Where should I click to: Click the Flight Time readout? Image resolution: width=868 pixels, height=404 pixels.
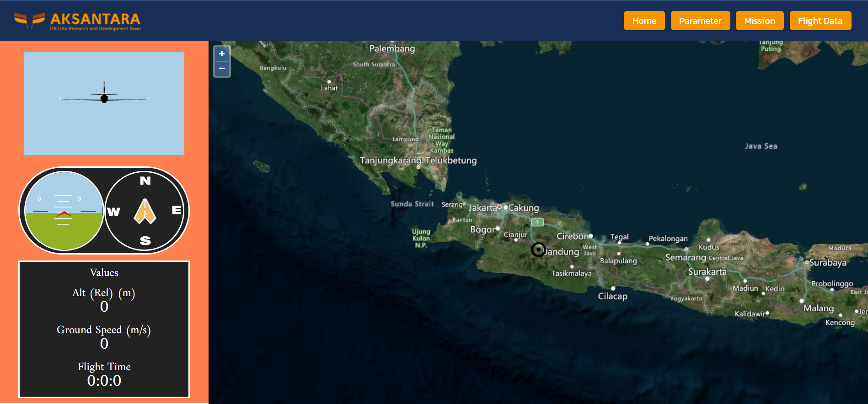[104, 380]
